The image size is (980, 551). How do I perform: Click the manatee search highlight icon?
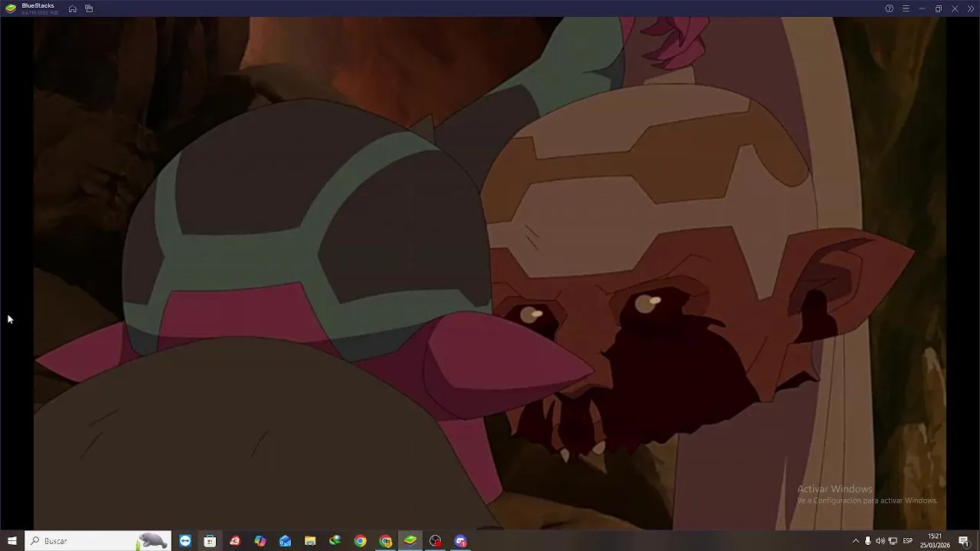[x=152, y=541]
